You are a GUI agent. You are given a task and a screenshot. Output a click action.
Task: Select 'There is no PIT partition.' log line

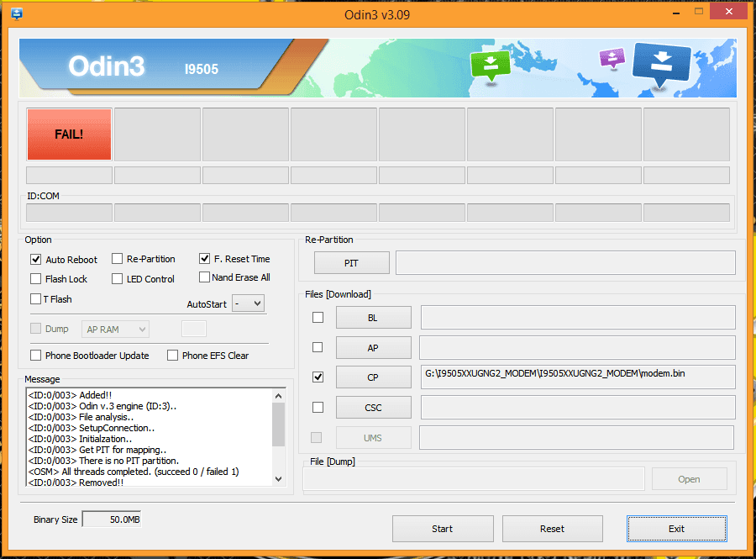pos(103,461)
